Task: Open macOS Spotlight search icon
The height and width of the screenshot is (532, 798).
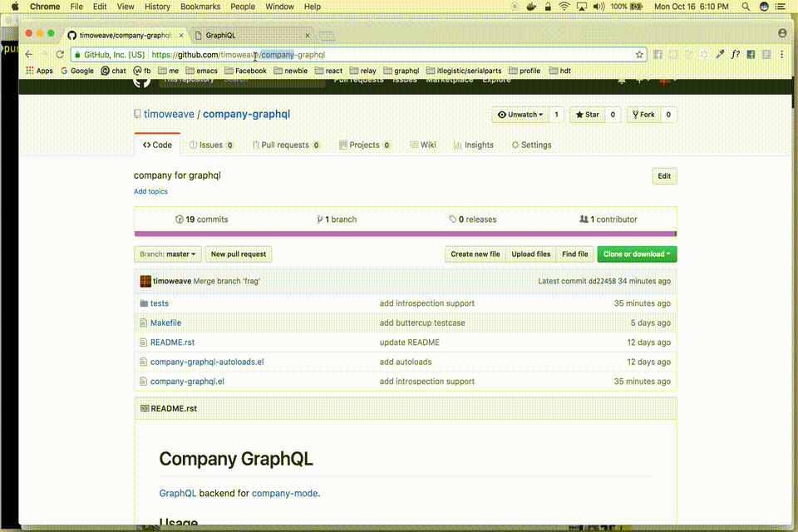Action: point(746,7)
